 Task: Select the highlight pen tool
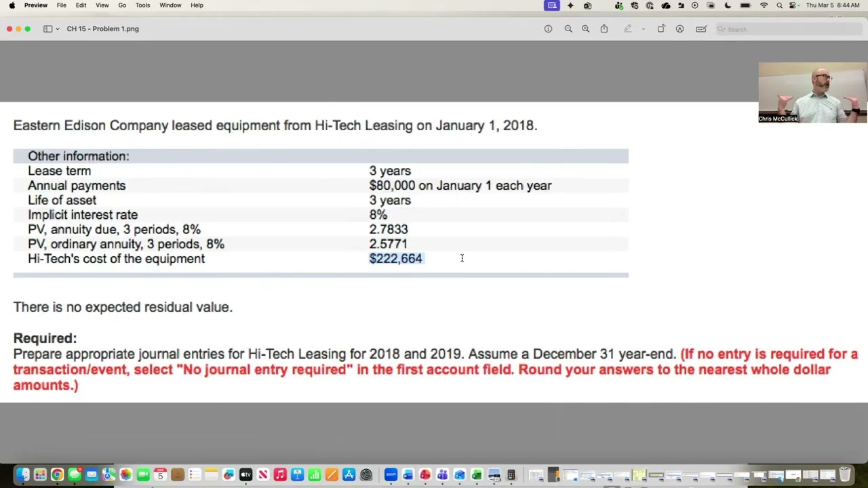click(x=628, y=28)
